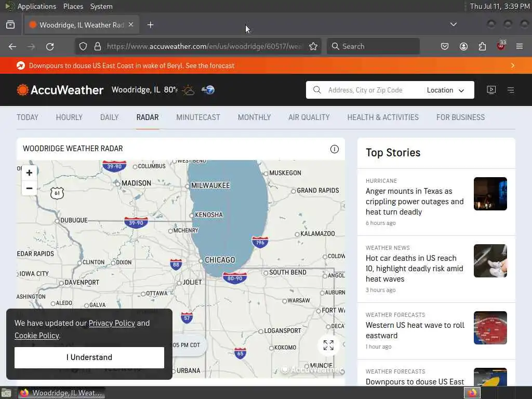Open the AIR QUALITY tab
This screenshot has height=399, width=532.
pyautogui.click(x=309, y=117)
